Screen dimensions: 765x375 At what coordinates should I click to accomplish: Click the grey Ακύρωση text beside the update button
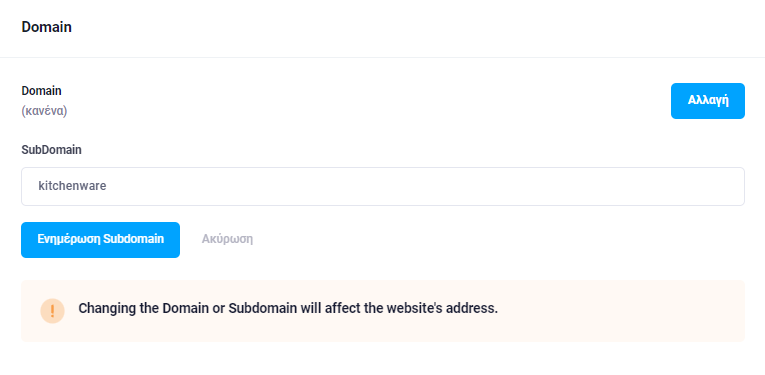tap(227, 239)
